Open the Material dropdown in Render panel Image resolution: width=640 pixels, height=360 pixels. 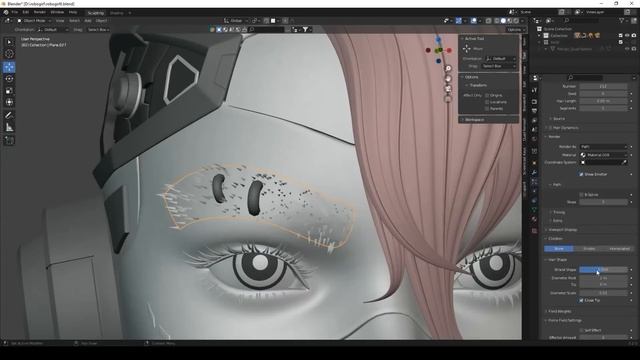[x=603, y=155]
